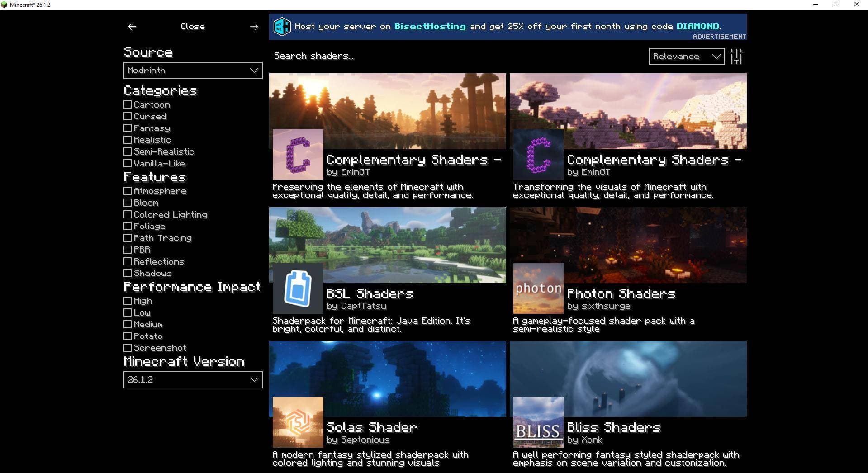Click the 'Categories' heading
Viewport: 868px width, 473px height.
pos(160,91)
